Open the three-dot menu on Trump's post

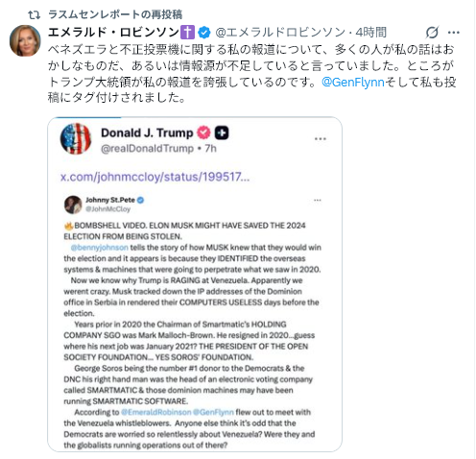coord(321,138)
